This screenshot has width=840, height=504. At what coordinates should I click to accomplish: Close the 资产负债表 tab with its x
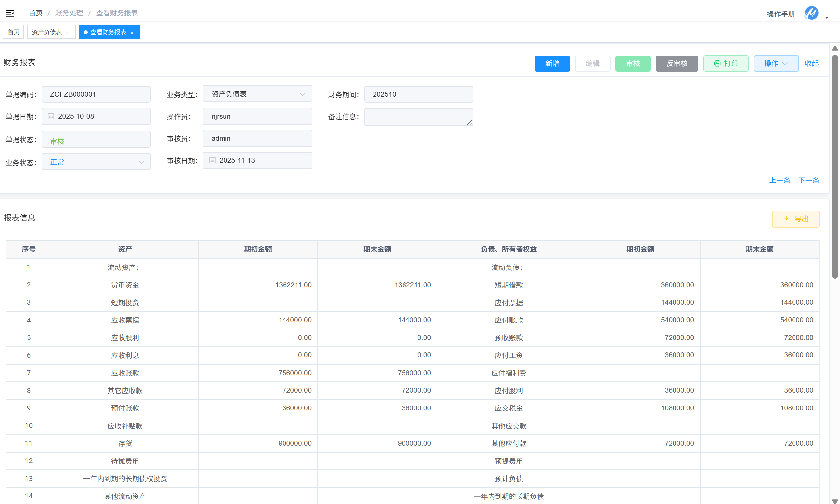[67, 33]
